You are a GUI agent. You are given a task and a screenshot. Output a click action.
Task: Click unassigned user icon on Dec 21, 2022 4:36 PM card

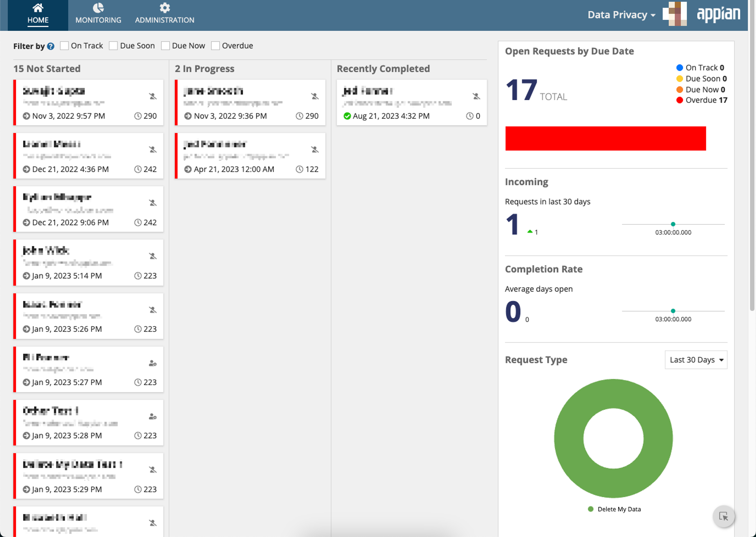point(153,150)
